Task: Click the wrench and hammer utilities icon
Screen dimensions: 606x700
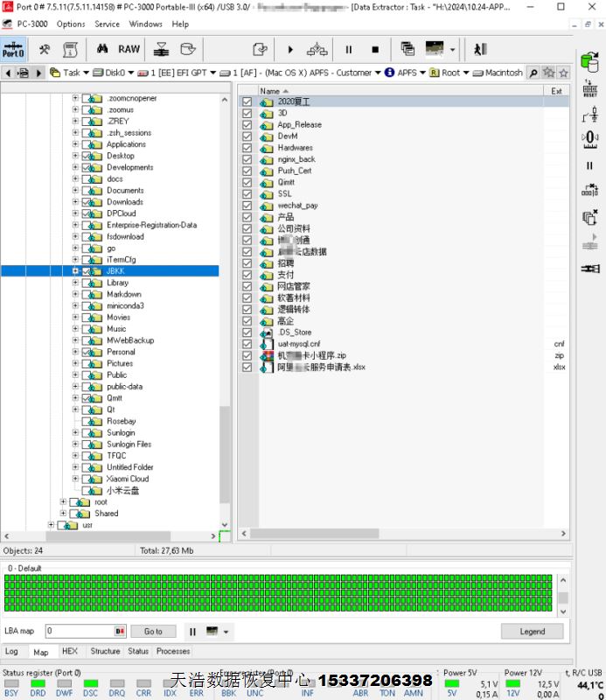Action: (44, 50)
